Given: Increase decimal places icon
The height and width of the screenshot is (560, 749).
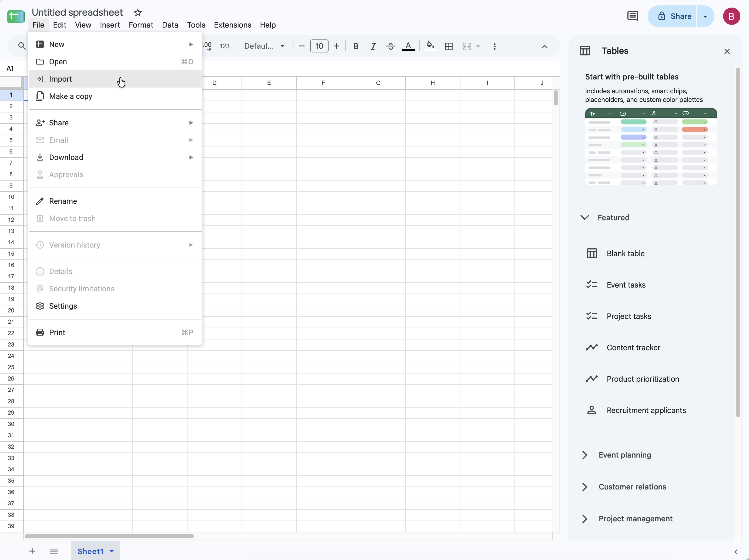Looking at the screenshot, I should click(x=207, y=46).
